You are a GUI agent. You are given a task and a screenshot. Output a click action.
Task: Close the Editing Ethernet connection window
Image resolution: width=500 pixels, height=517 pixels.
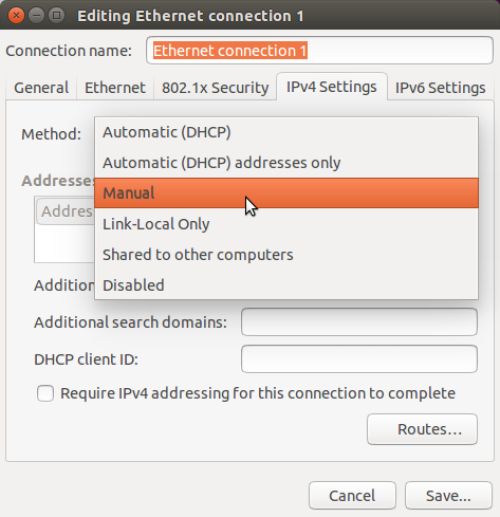click(x=16, y=15)
